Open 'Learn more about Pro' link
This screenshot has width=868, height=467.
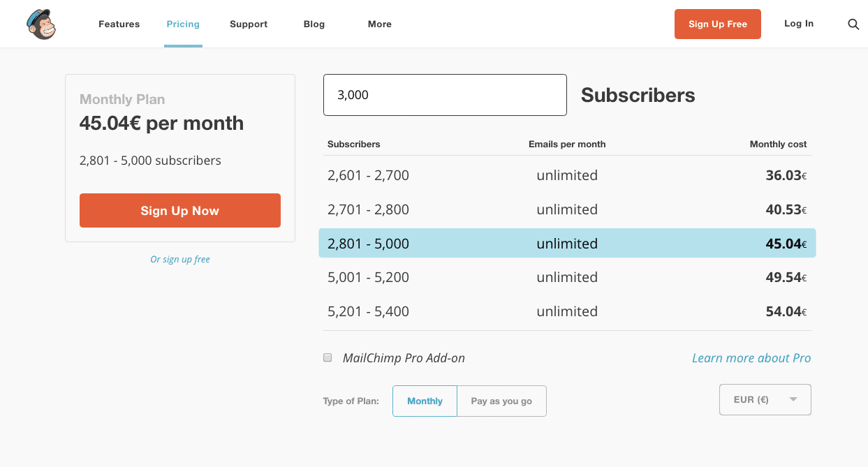(x=751, y=358)
